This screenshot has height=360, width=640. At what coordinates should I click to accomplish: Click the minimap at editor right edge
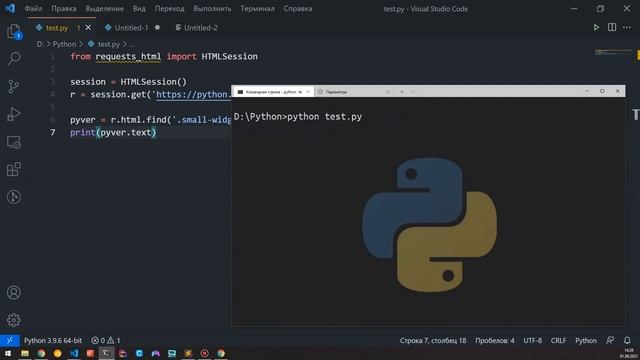click(613, 52)
